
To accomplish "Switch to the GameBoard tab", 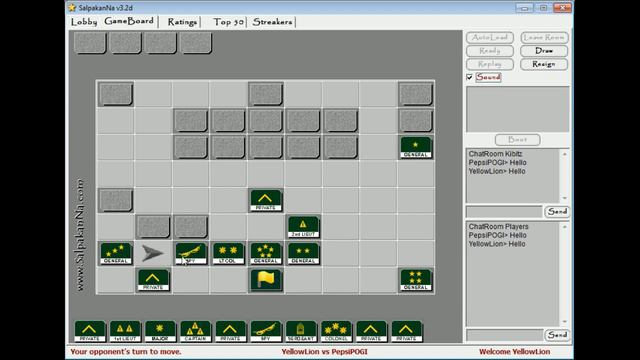I will (x=129, y=21).
